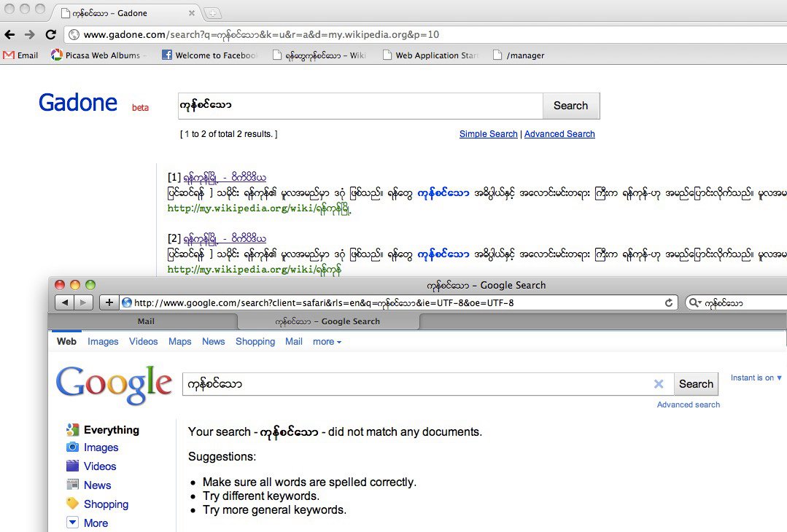787x532 pixels.
Task: Open Google Advanced search link
Action: click(688, 404)
